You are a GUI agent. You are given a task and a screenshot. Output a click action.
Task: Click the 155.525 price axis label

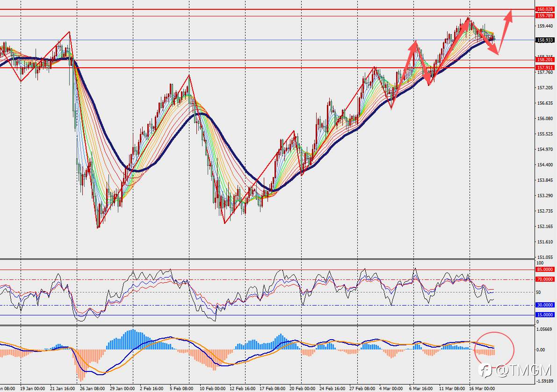point(545,134)
